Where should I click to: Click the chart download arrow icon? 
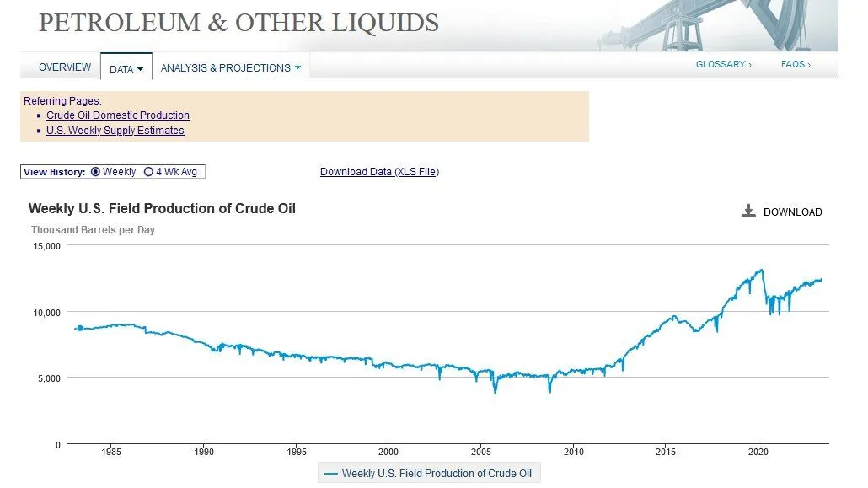748,212
